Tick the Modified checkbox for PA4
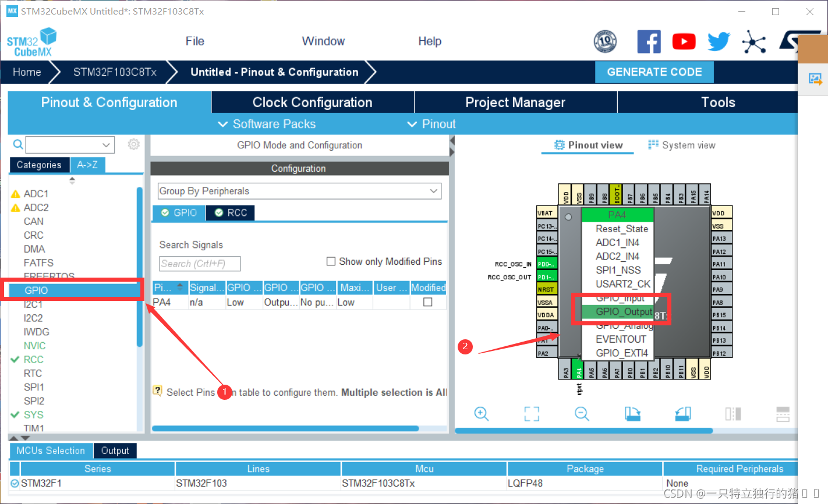This screenshot has height=504, width=828. point(428,302)
